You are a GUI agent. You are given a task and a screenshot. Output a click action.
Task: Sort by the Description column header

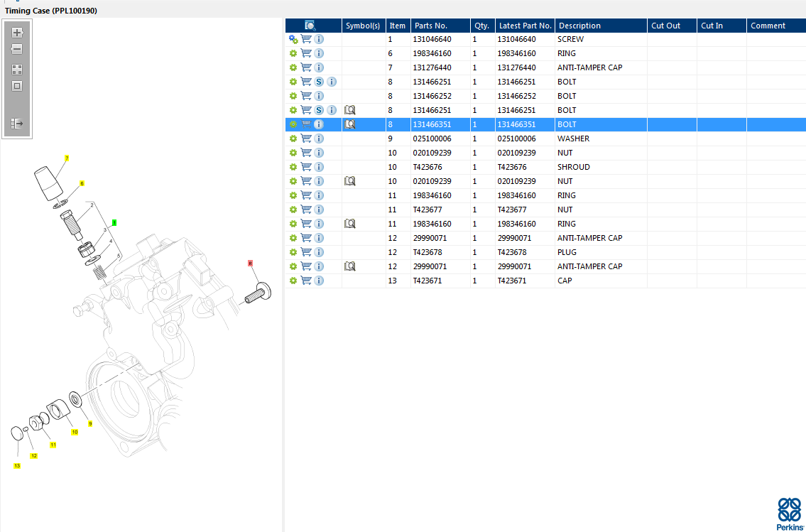pos(600,26)
